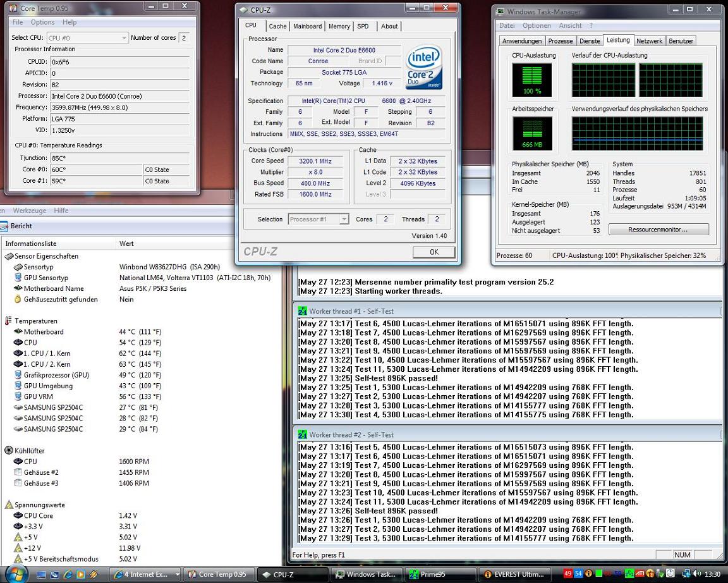
Task: Click Show Desktop quick launch icon
Action: (x=41, y=575)
